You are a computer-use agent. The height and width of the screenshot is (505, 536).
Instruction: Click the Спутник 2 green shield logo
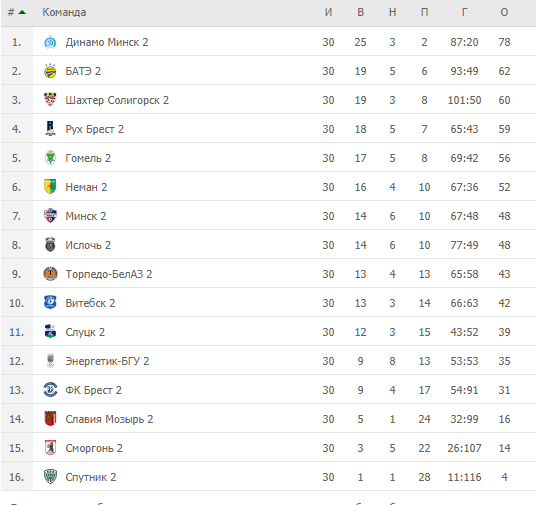pyautogui.click(x=50, y=477)
